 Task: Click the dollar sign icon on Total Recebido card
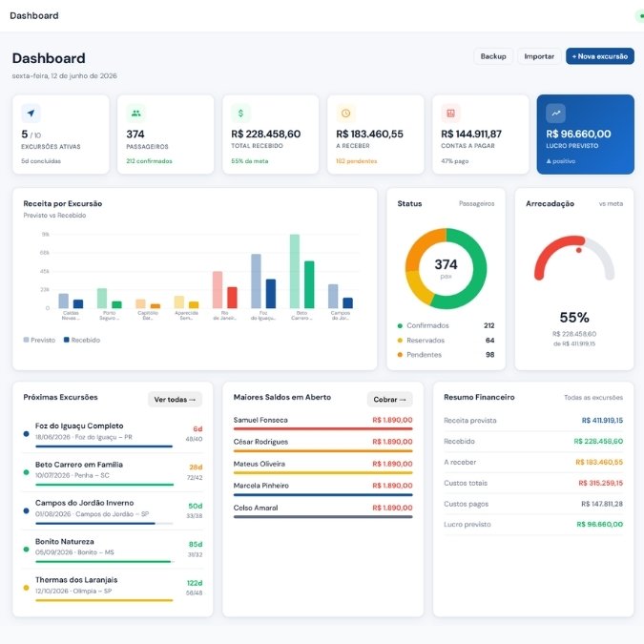click(240, 114)
